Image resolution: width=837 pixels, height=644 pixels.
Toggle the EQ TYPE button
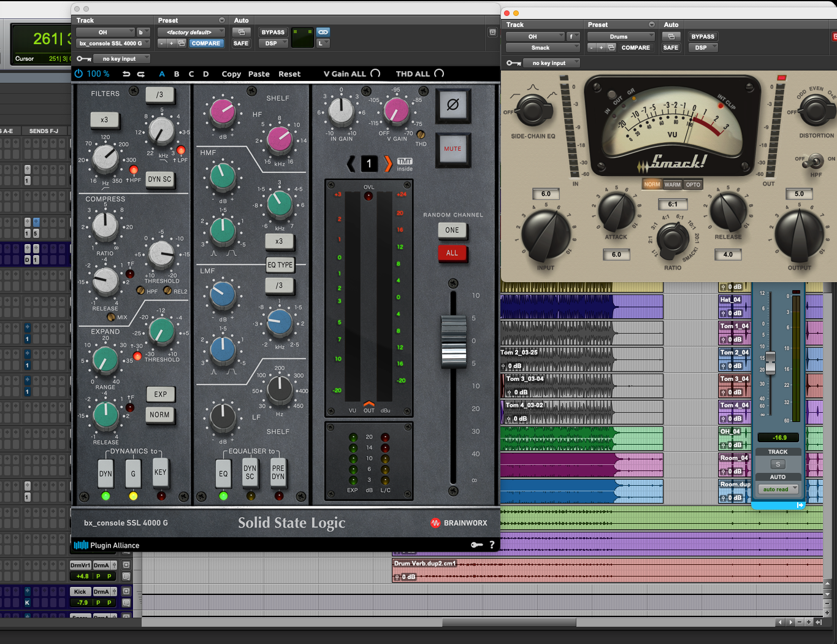(x=280, y=265)
